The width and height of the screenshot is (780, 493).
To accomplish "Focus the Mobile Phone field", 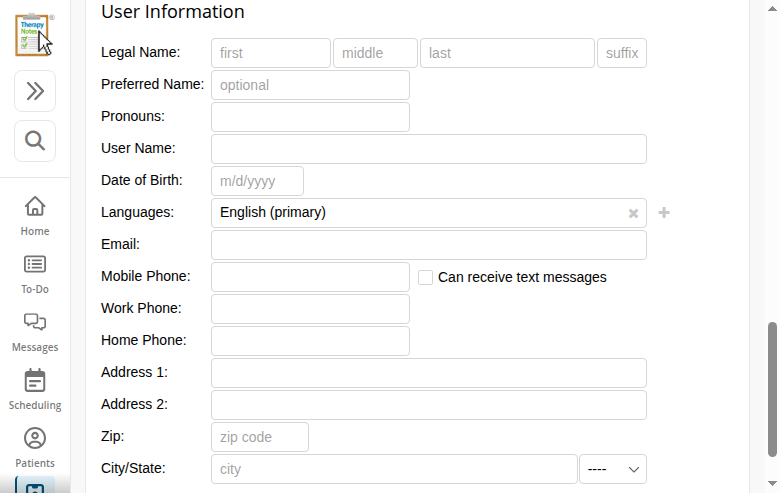I will 310,277.
